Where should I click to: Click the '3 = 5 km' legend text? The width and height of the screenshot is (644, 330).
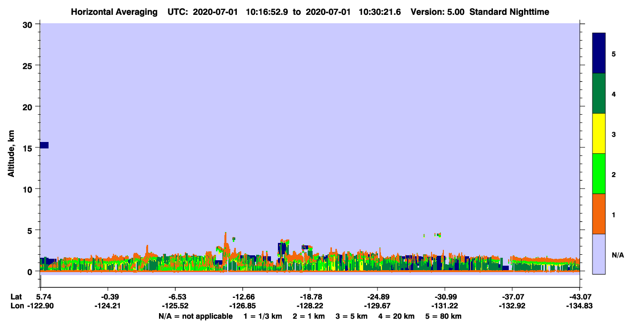(352, 316)
